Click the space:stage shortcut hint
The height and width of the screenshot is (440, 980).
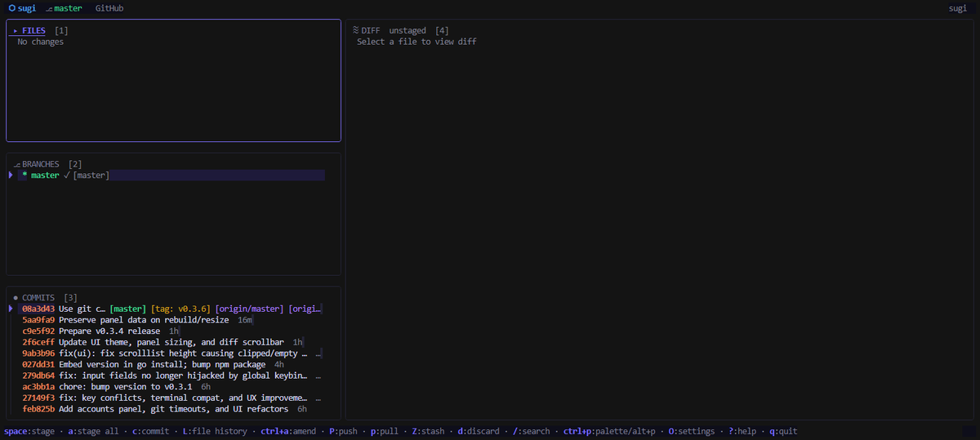pos(29,431)
